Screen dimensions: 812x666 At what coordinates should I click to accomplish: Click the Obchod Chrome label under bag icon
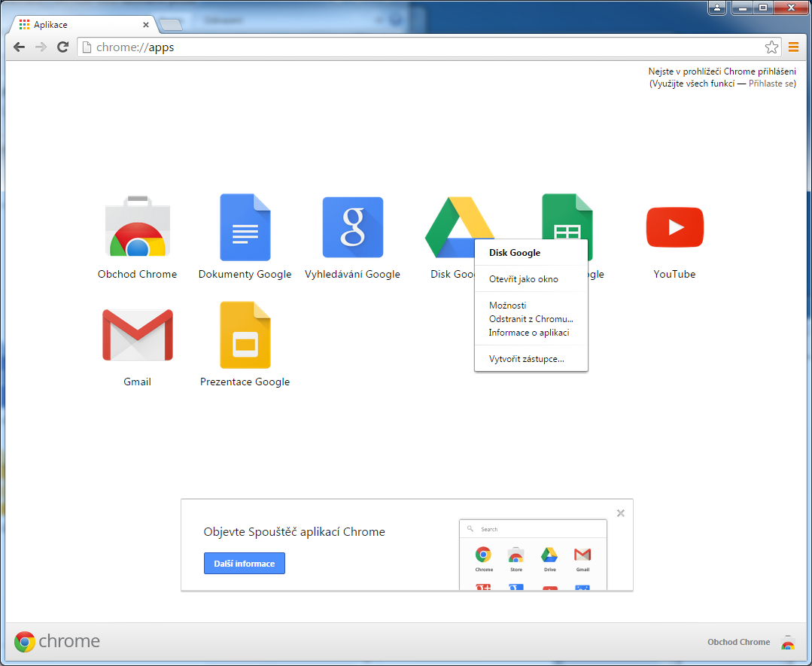[x=137, y=274]
